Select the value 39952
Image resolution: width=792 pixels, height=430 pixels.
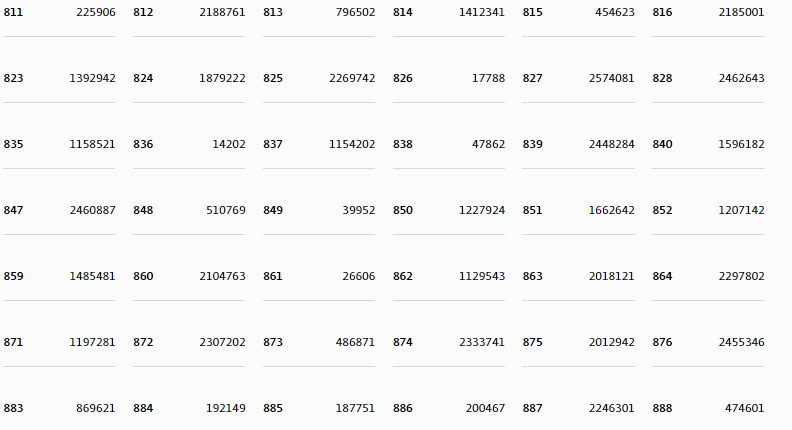pyautogui.click(x=359, y=210)
